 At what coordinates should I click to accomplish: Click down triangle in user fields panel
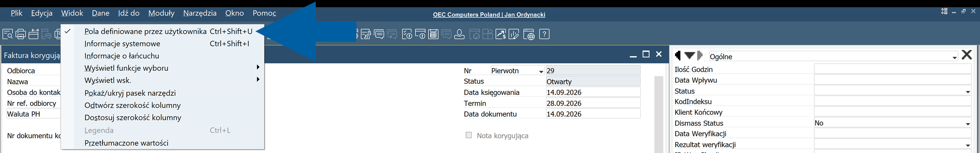689,55
